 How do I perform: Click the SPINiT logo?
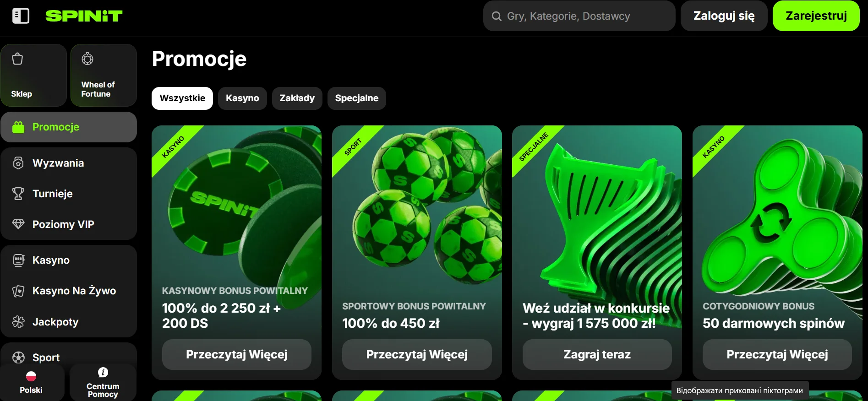[84, 16]
